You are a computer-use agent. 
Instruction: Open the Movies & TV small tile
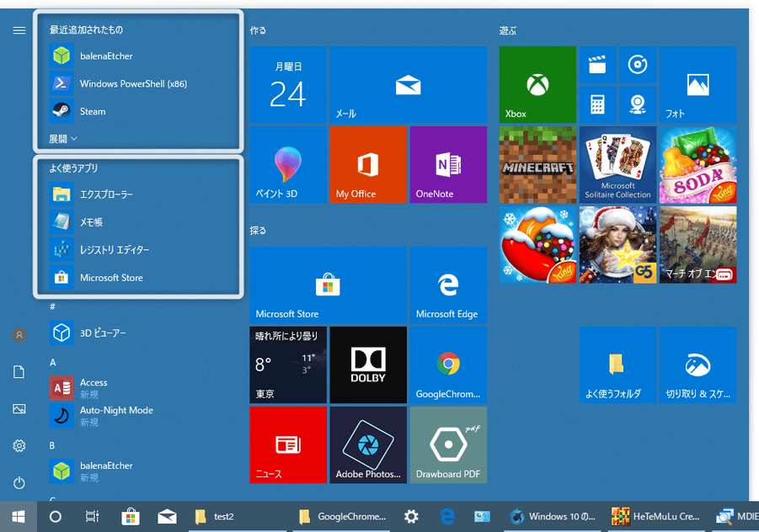598,64
